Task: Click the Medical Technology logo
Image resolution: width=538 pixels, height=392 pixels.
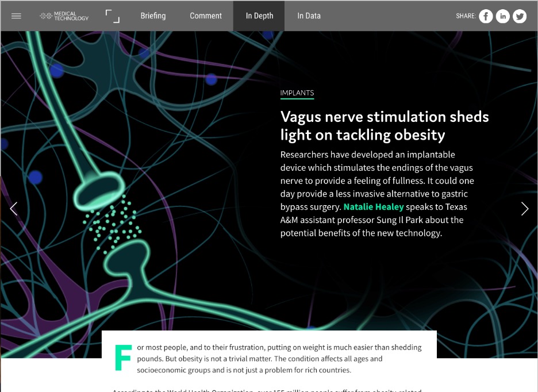Action: (x=64, y=16)
